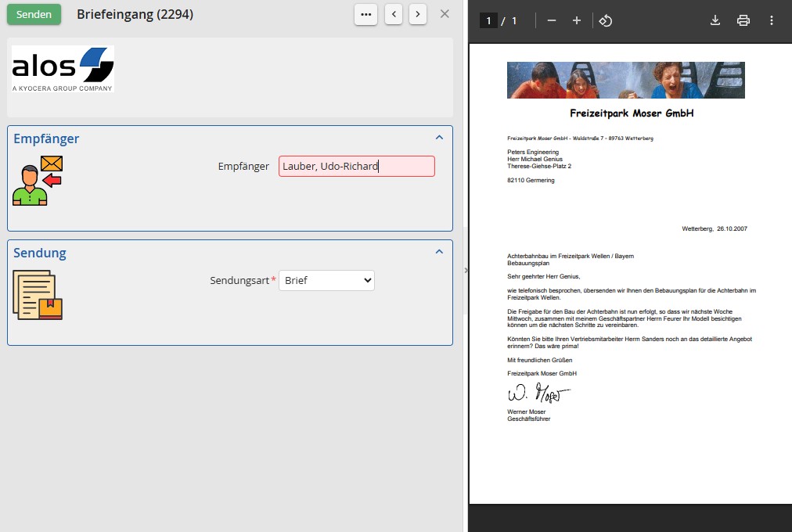Viewport: 792px width, 532px height.
Task: Download the PDF document
Action: pyautogui.click(x=715, y=20)
